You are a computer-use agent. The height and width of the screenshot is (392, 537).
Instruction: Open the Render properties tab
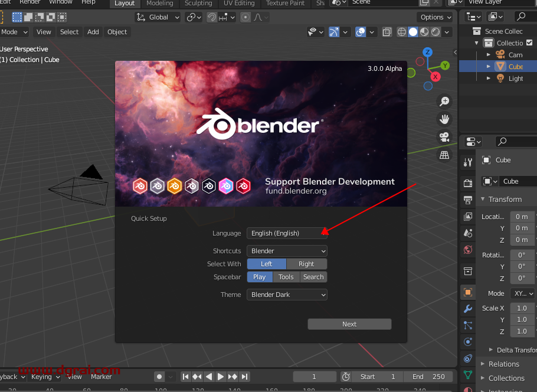[468, 183]
